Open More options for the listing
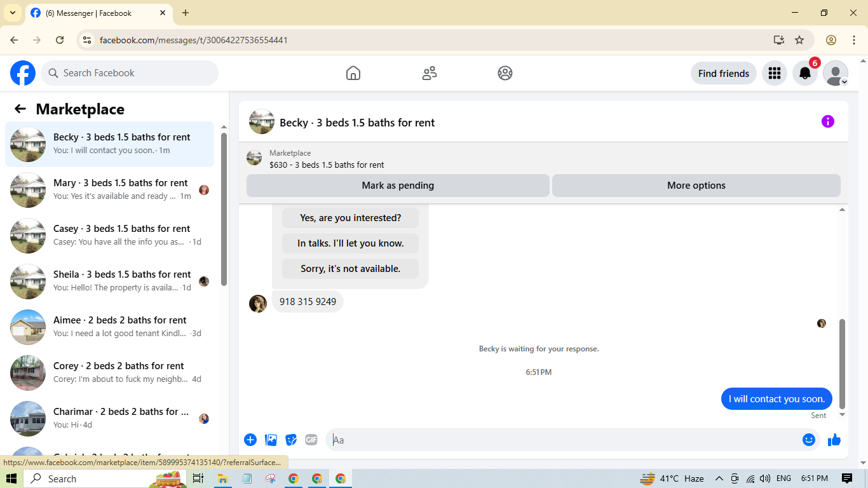This screenshot has height=488, width=868. (696, 186)
